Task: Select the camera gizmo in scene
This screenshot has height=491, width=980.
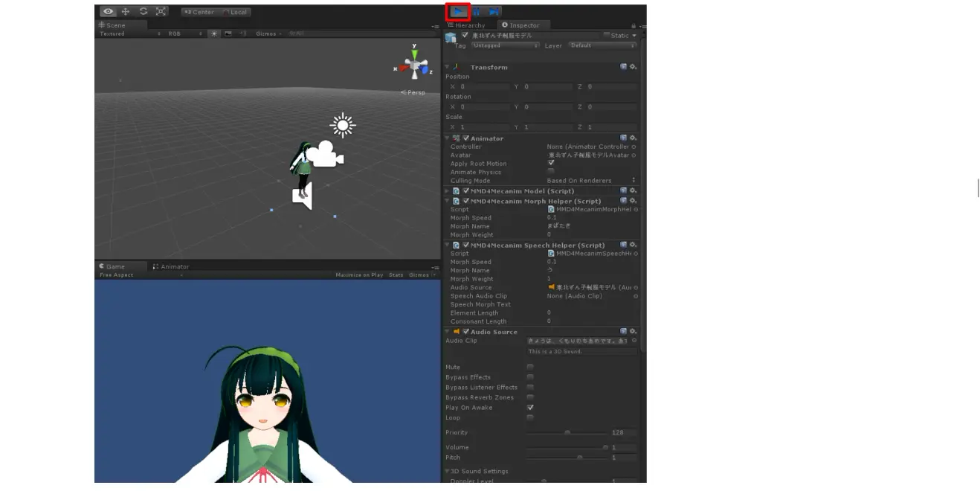Action: (x=326, y=154)
